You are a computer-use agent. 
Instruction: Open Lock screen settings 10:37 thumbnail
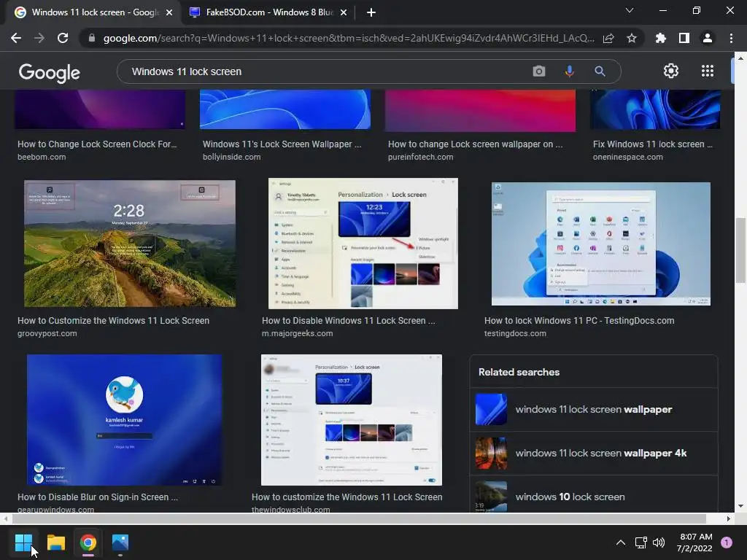[x=351, y=419]
